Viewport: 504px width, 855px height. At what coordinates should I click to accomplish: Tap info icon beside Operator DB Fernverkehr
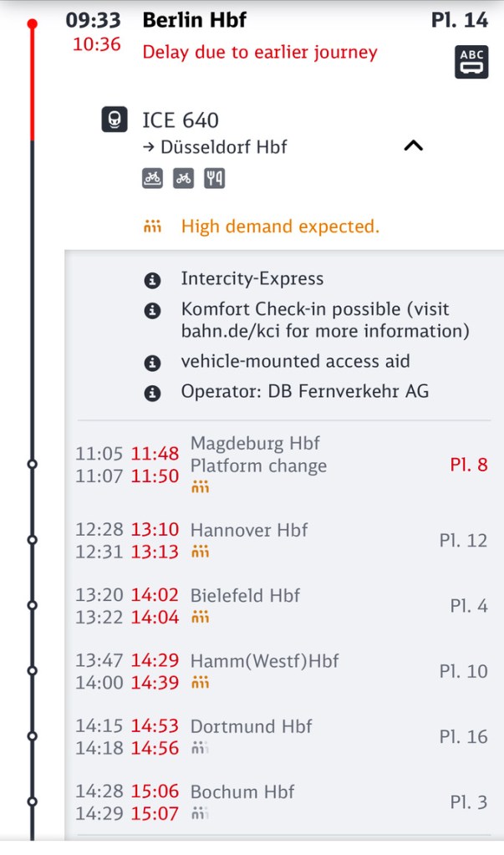click(152, 391)
